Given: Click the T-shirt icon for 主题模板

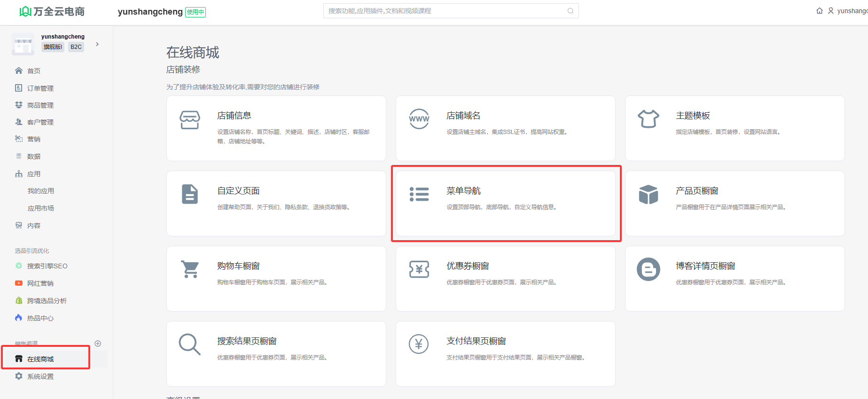Looking at the screenshot, I should 648,119.
